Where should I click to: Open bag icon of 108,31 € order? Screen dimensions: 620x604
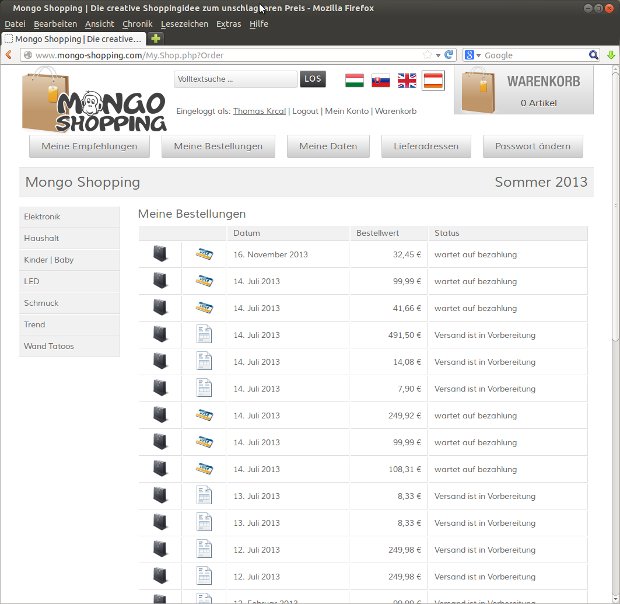(x=160, y=468)
